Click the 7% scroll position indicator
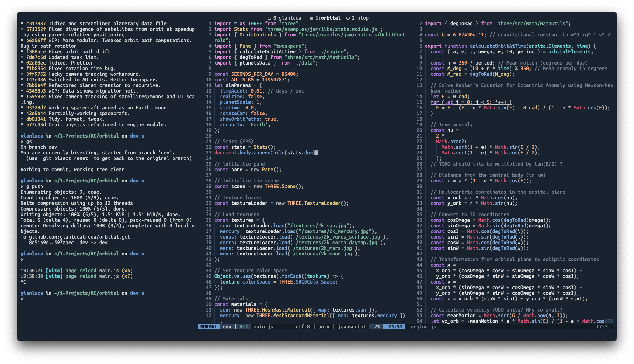 377,327
